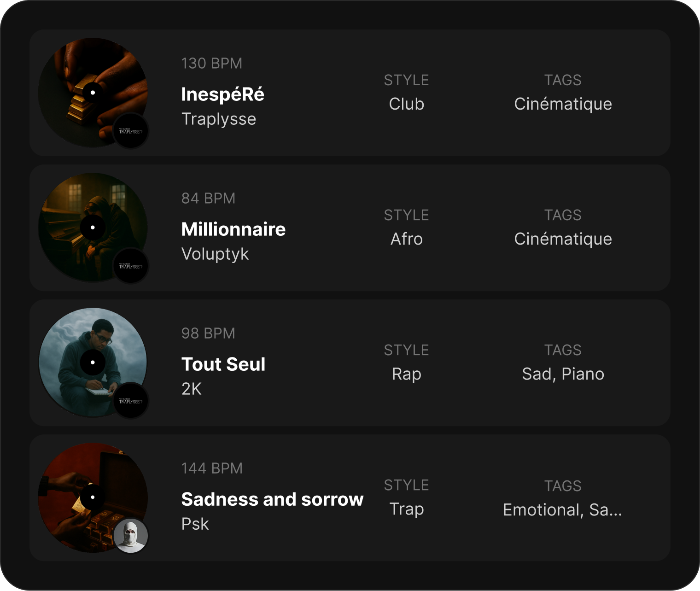Open the InespéRé track title

tap(222, 94)
